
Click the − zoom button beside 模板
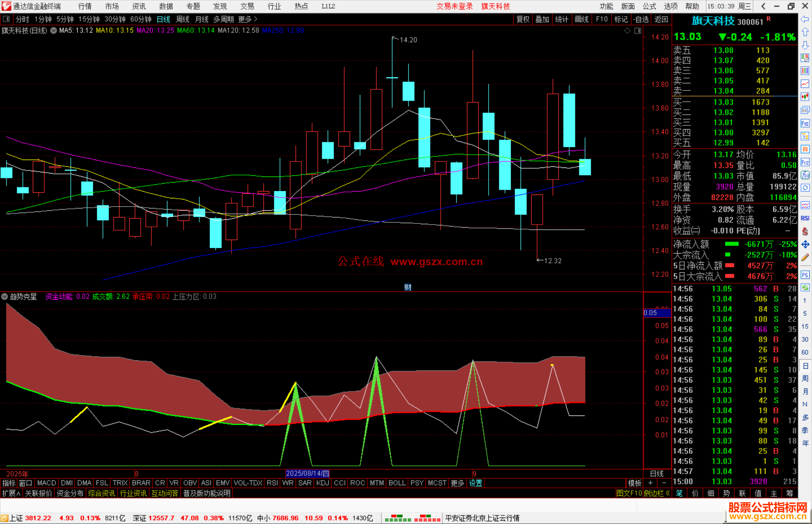pos(664,483)
